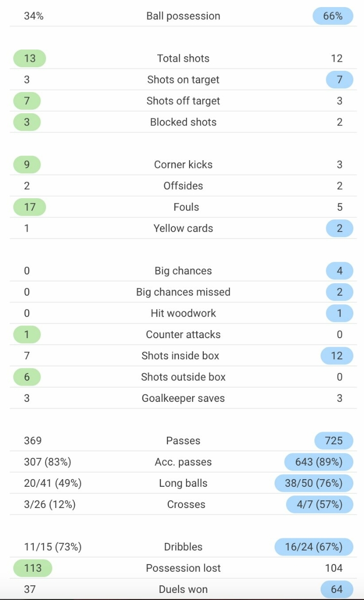Select the Goalkeeper saves label

click(x=183, y=398)
